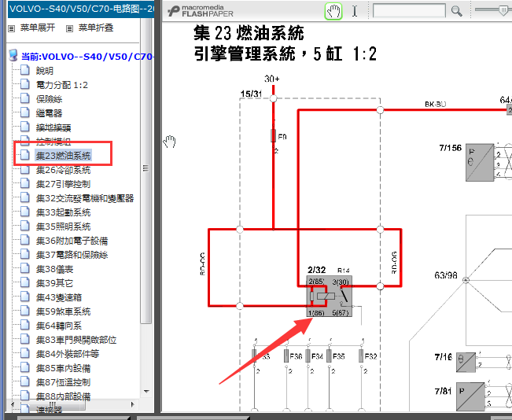The width and height of the screenshot is (512, 420).
Task: Click the document icon next to 集38儀表
Action: pyautogui.click(x=25, y=268)
